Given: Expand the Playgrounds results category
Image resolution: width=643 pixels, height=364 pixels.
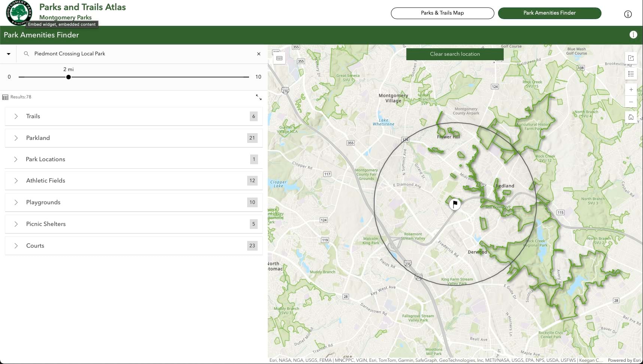Looking at the screenshot, I should [x=16, y=202].
